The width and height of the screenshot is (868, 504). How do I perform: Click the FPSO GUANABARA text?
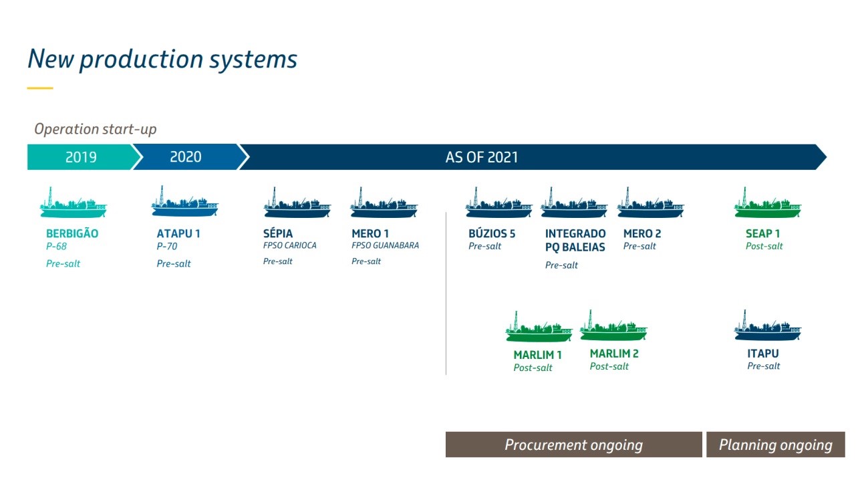pos(386,245)
